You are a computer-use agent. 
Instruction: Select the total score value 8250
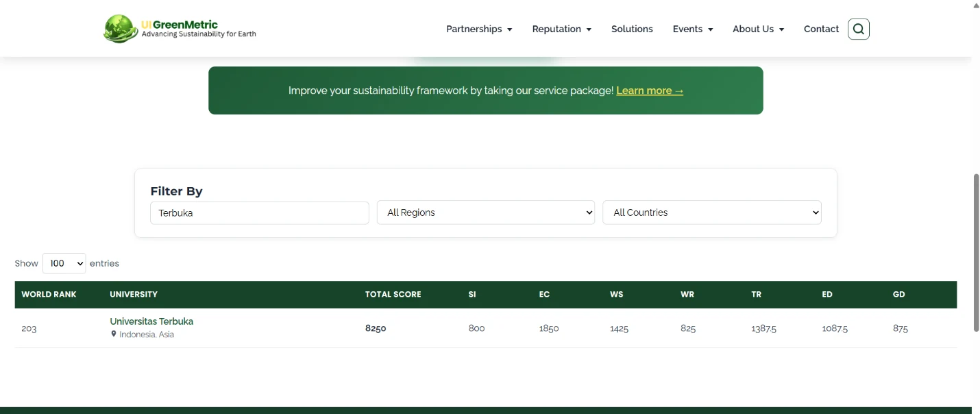[x=376, y=328]
